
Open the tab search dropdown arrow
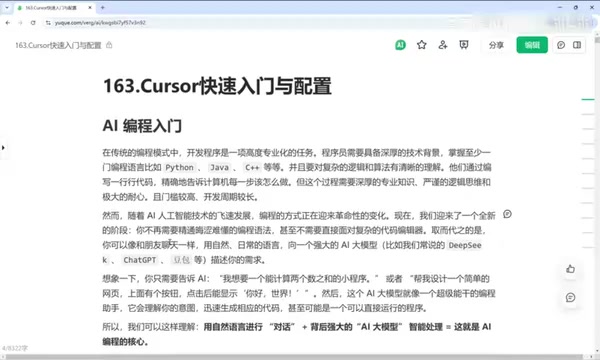7,7
